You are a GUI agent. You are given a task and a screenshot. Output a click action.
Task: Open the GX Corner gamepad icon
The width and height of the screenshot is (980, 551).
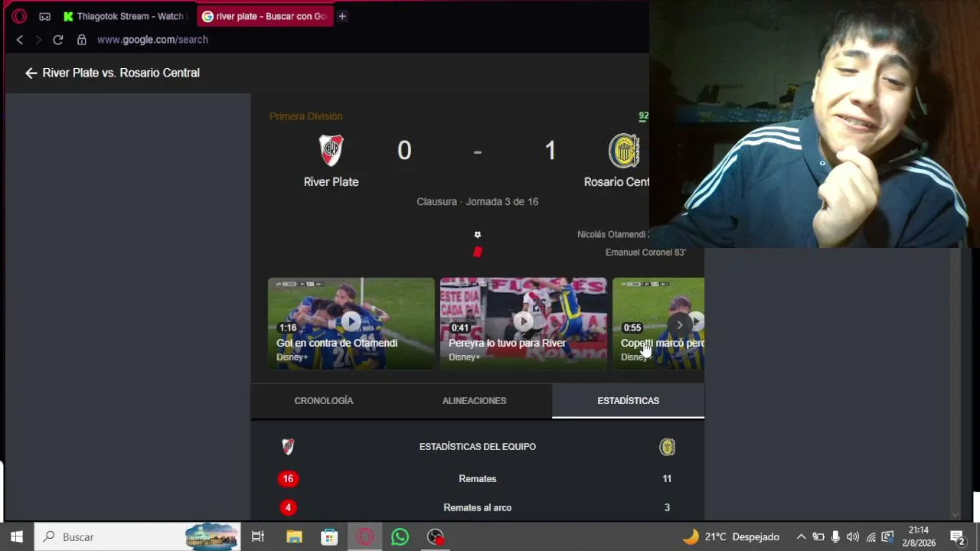pyautogui.click(x=45, y=16)
